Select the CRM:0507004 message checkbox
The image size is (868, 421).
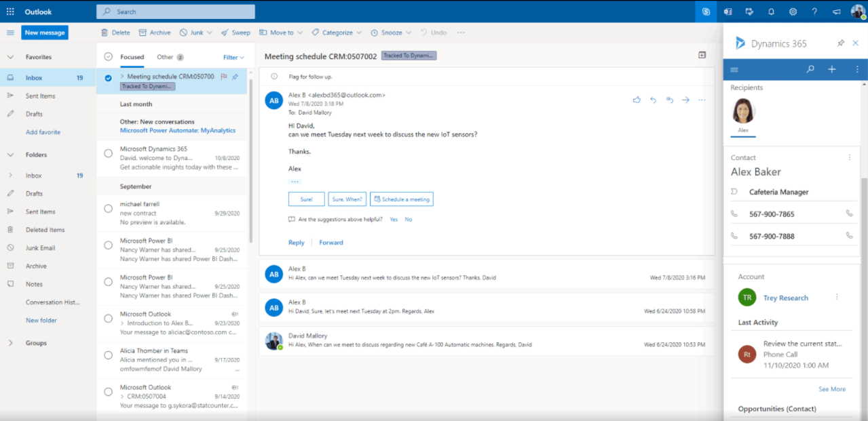coord(108,392)
